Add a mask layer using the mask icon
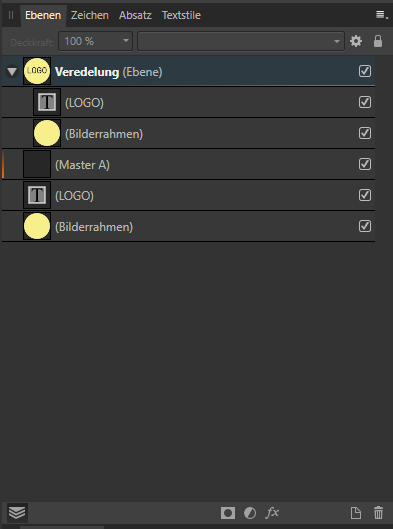The image size is (393, 529). [x=228, y=513]
